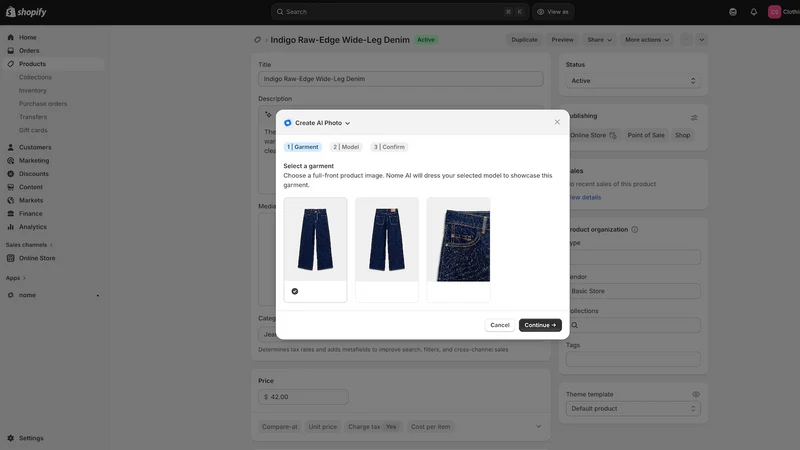Expand Apps section
800x450 pixels.
coord(16,278)
